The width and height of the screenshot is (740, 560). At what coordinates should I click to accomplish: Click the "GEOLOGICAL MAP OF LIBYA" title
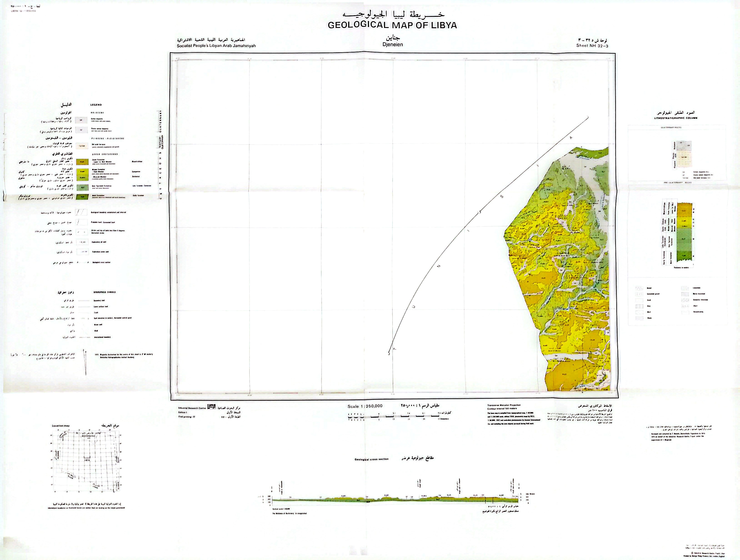(392, 25)
